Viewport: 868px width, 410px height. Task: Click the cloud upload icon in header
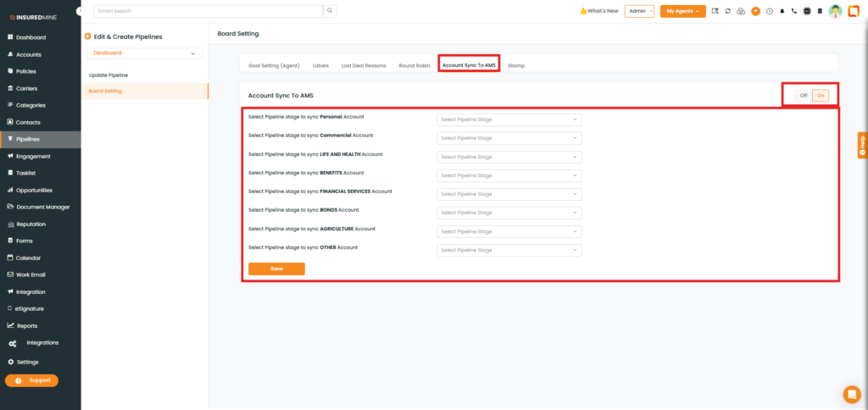(x=741, y=11)
